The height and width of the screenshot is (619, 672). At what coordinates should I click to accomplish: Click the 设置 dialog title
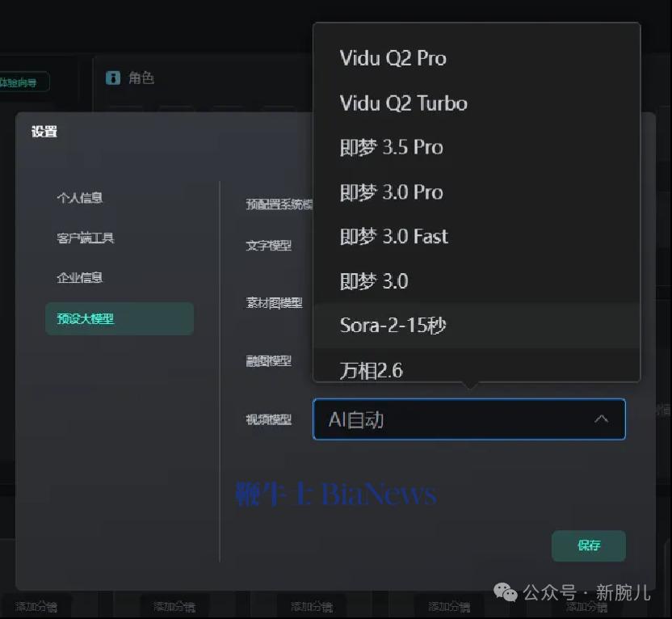pyautogui.click(x=44, y=131)
